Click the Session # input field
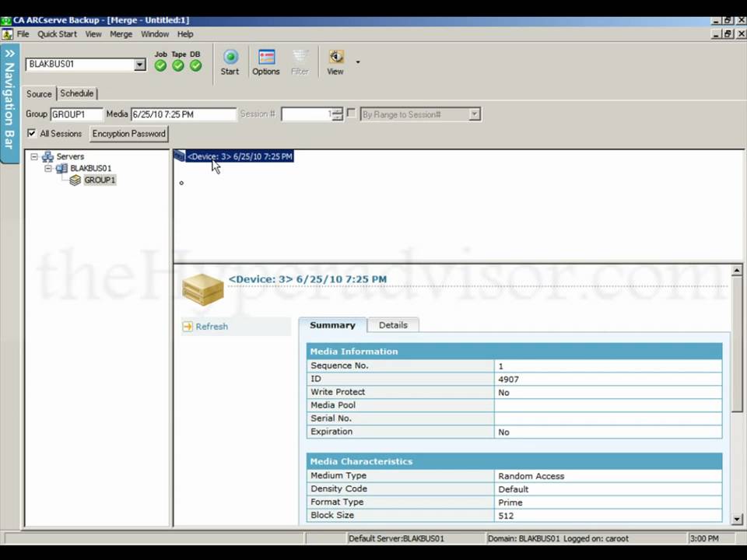Image resolution: width=747 pixels, height=560 pixels. pyautogui.click(x=307, y=114)
